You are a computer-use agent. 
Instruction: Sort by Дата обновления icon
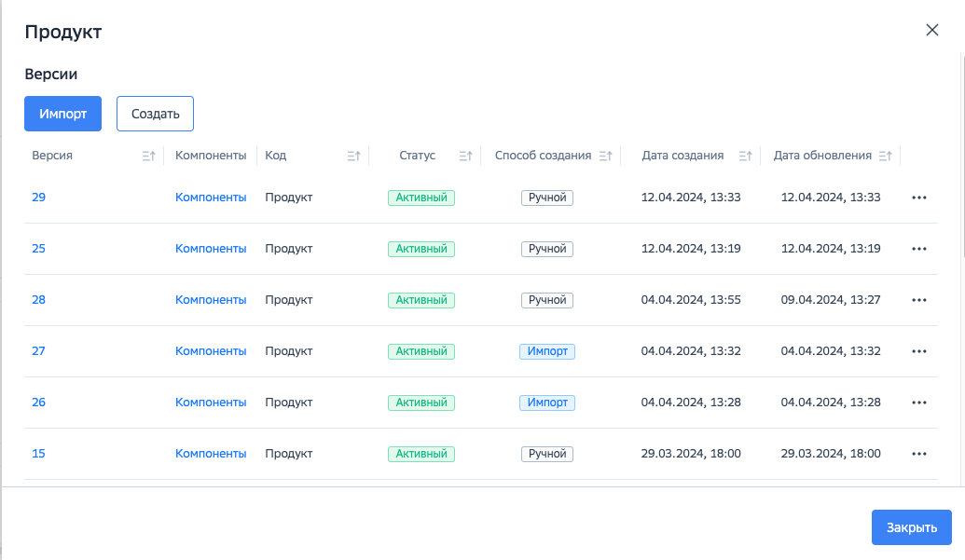[885, 157]
